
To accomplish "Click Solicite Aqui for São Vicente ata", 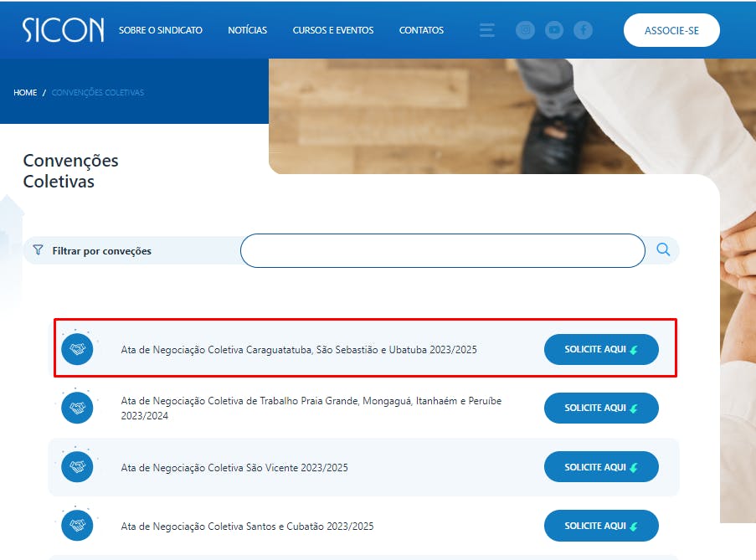I will 601,467.
